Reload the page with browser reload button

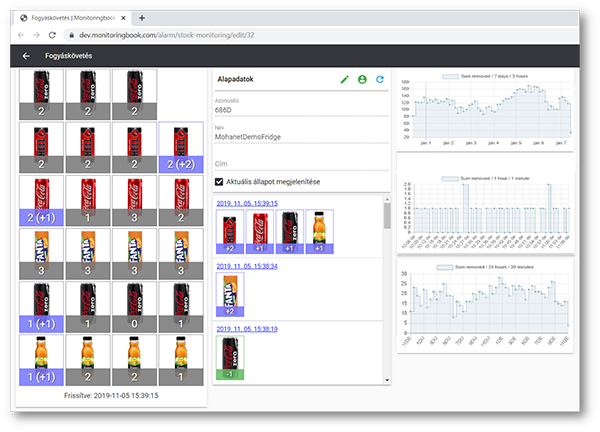pyautogui.click(x=52, y=35)
